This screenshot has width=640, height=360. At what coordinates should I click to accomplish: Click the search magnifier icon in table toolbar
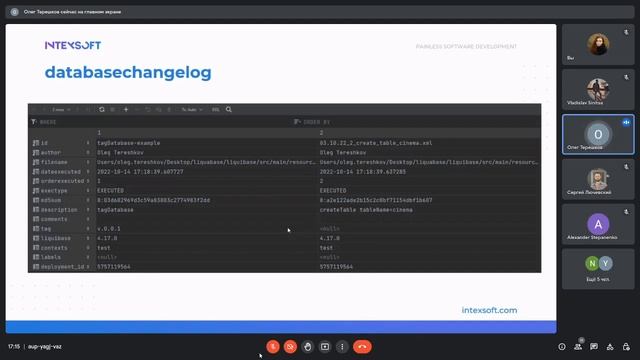229,109
